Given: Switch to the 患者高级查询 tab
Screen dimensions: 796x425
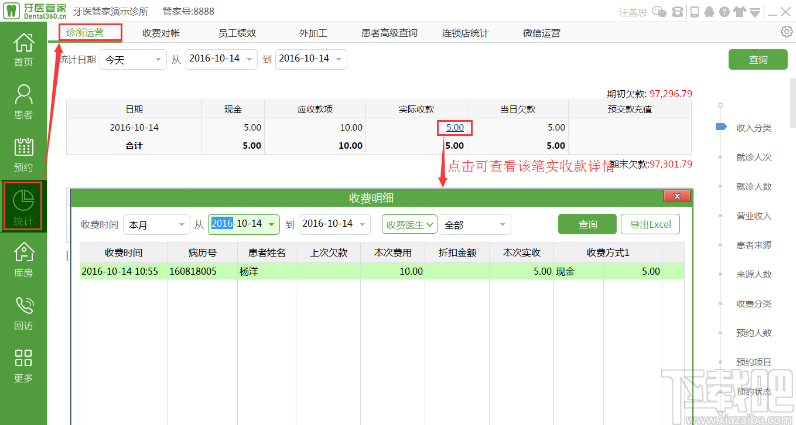Looking at the screenshot, I should click(x=389, y=34).
